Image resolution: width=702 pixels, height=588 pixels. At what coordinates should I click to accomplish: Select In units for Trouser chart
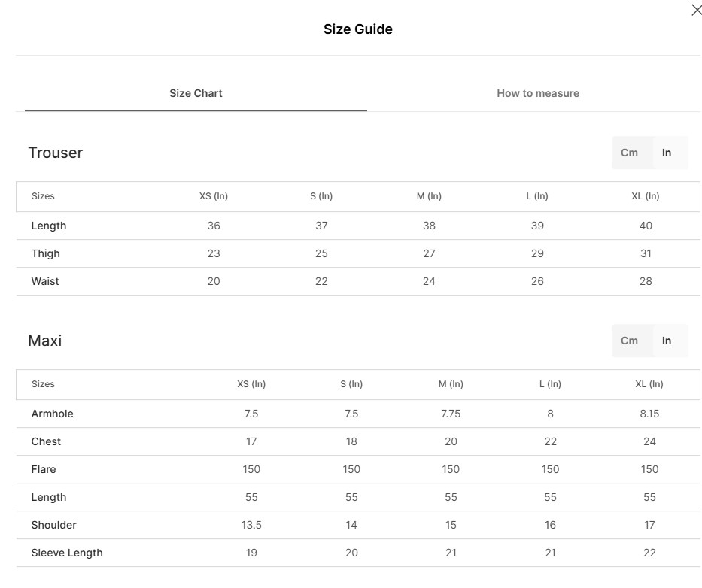click(667, 153)
